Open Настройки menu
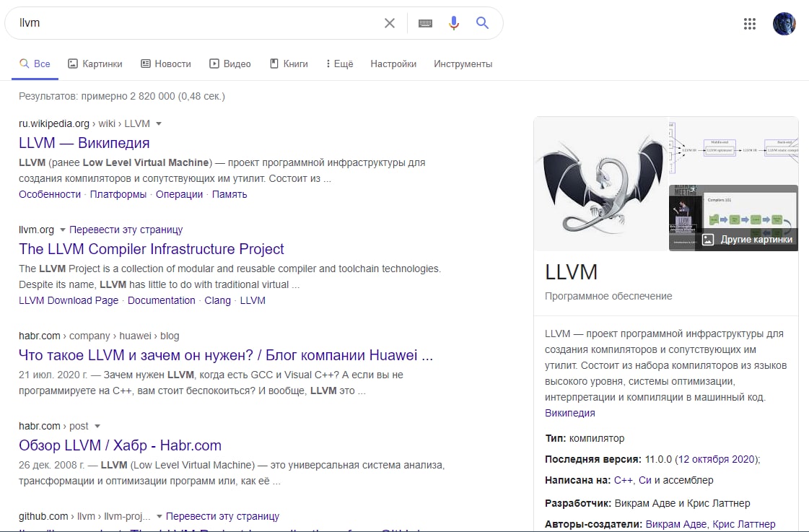809x532 pixels. (393, 64)
